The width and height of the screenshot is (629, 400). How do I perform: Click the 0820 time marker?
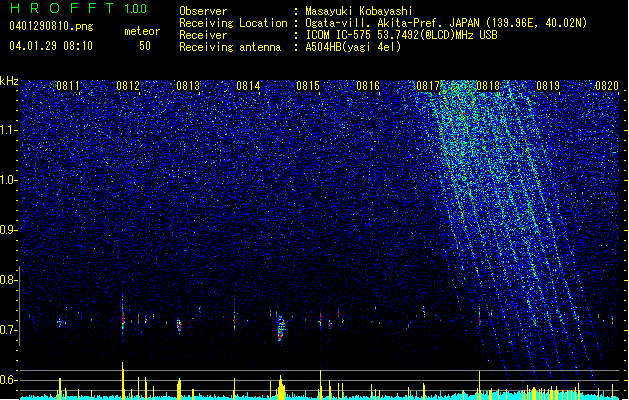coord(607,86)
